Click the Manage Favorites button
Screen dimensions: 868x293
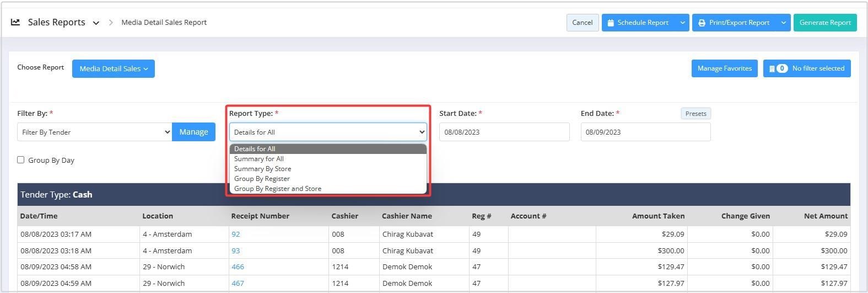(724, 68)
